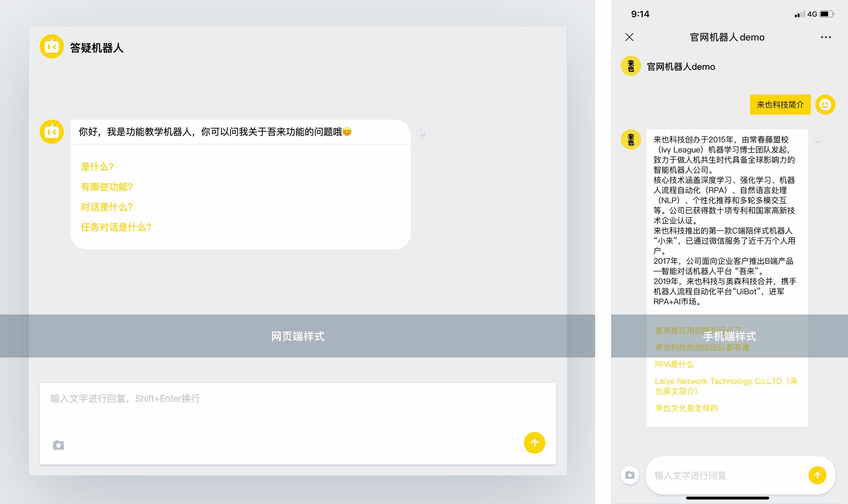Click the 9:14 clock in status bar
Image resolution: width=848 pixels, height=504 pixels.
640,14
